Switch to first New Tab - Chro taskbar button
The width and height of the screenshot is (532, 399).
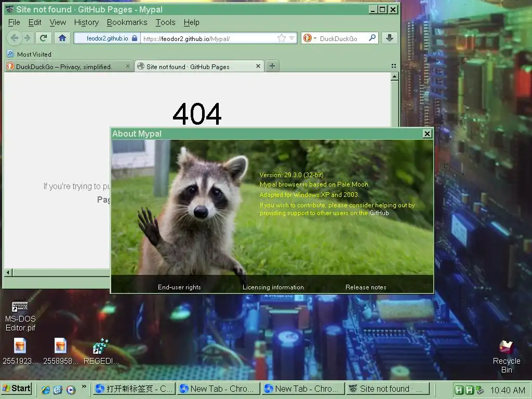219,389
